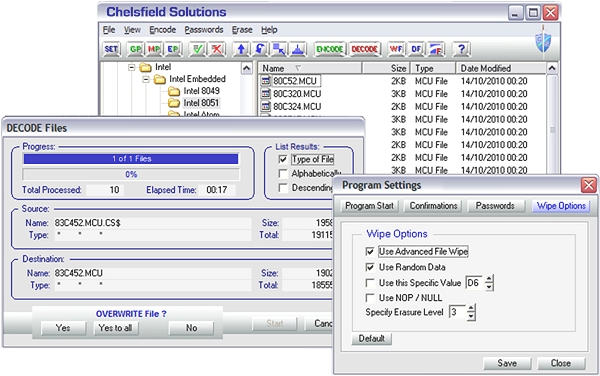Click the red MP toolbar icon
Viewport: 600px width, 376px height.
point(154,49)
